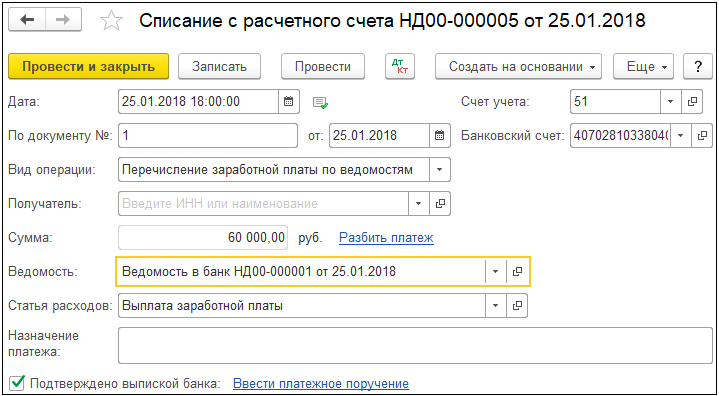The width and height of the screenshot is (719, 396).
Task: Click the Сумма field showing 60 000,00
Action: point(203,238)
